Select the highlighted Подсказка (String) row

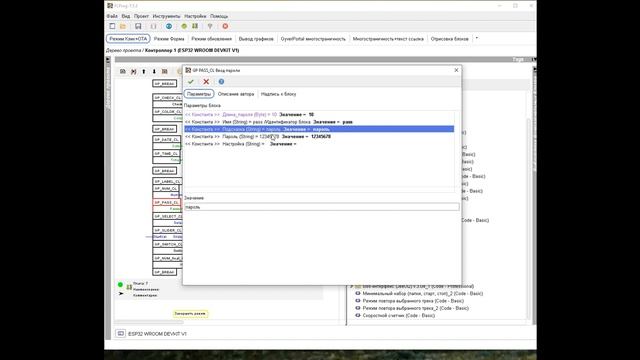tap(319, 129)
